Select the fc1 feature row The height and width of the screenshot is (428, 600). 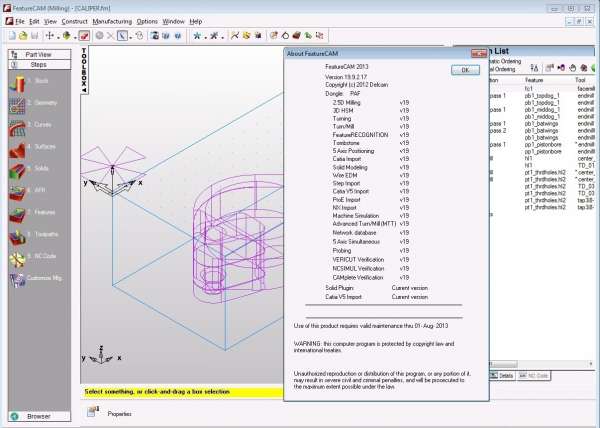pos(543,88)
